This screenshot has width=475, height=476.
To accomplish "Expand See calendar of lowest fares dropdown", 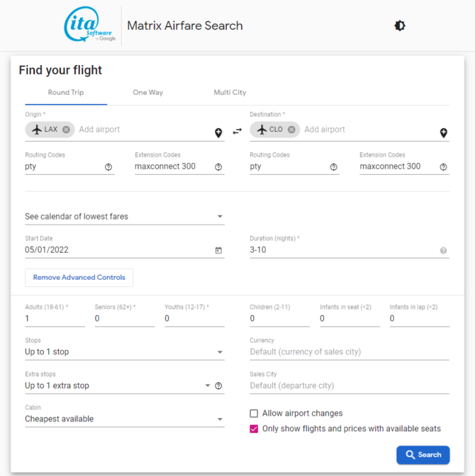I will (x=124, y=217).
